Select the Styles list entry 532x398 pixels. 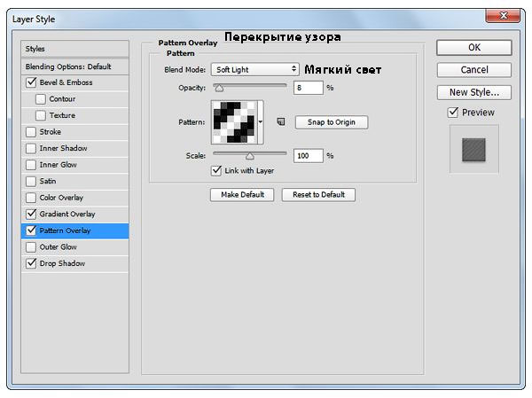(x=74, y=49)
